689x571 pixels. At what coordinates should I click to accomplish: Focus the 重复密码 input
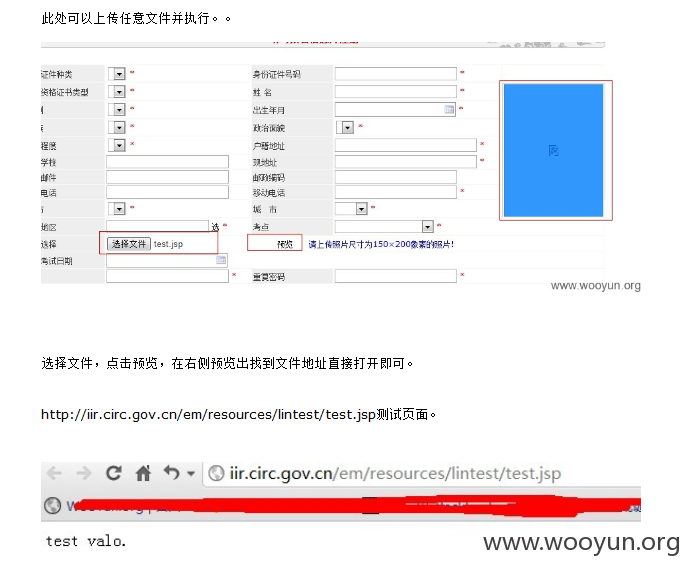tap(395, 276)
